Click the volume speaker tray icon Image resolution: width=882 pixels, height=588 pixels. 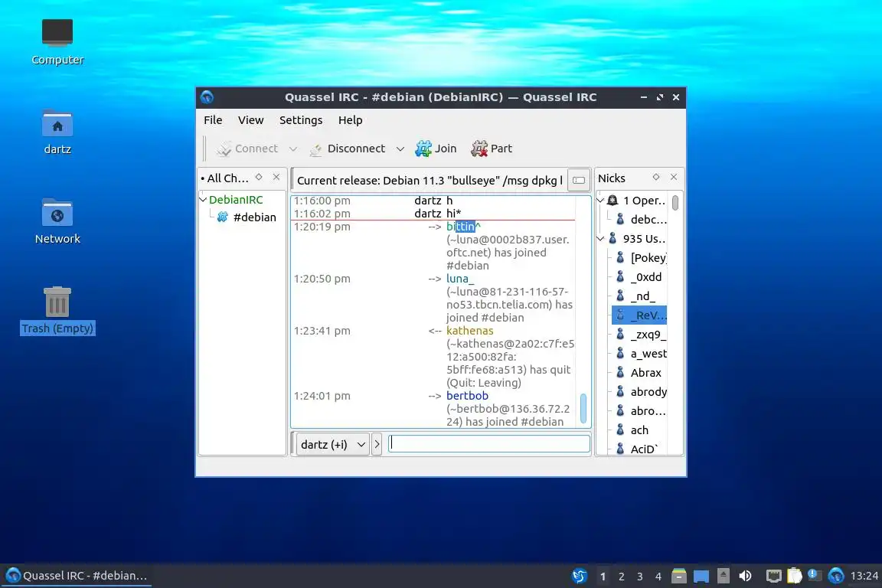(x=745, y=576)
